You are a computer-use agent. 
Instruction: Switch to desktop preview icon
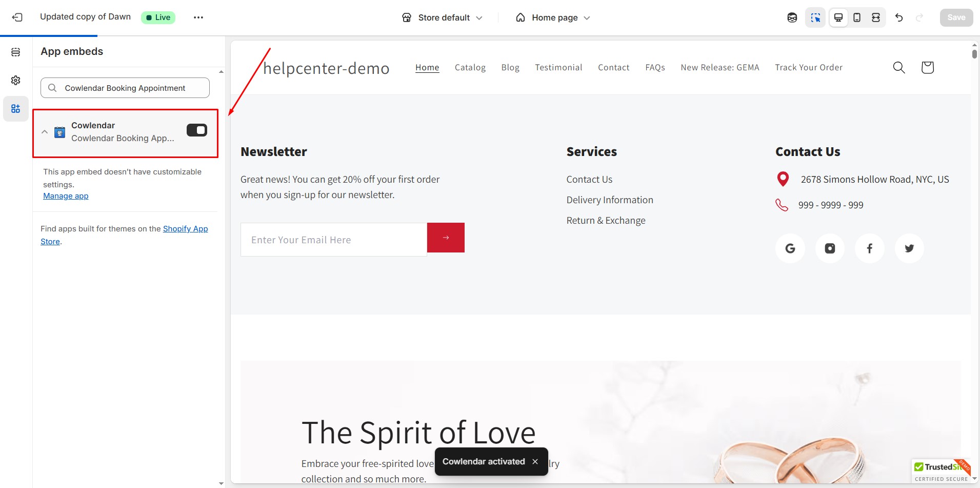(x=838, y=17)
